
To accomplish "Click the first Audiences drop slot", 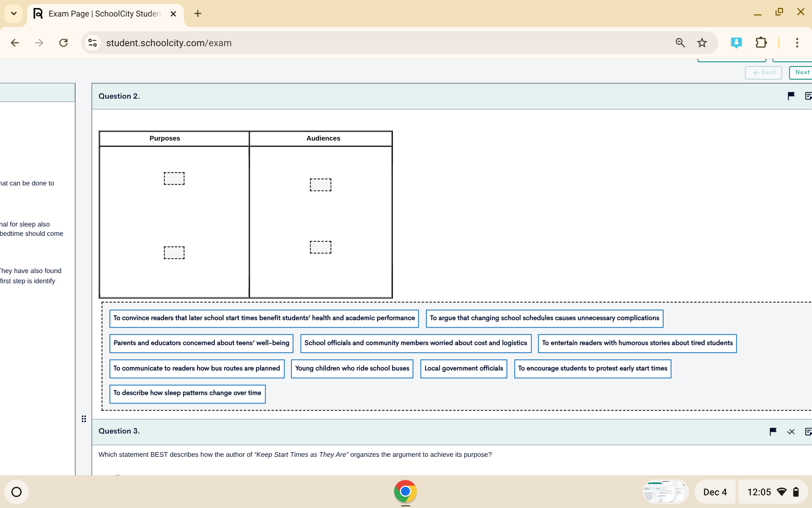I will coord(321,185).
